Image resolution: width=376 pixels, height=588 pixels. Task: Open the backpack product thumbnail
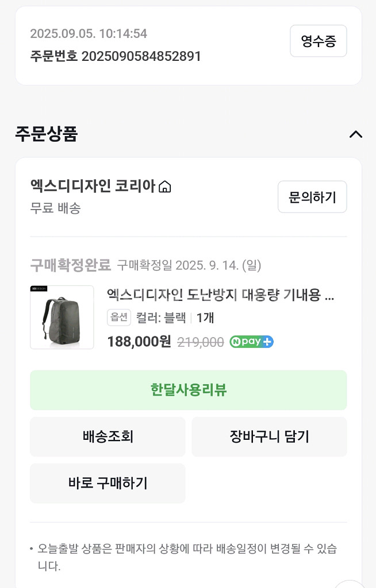coord(62,317)
